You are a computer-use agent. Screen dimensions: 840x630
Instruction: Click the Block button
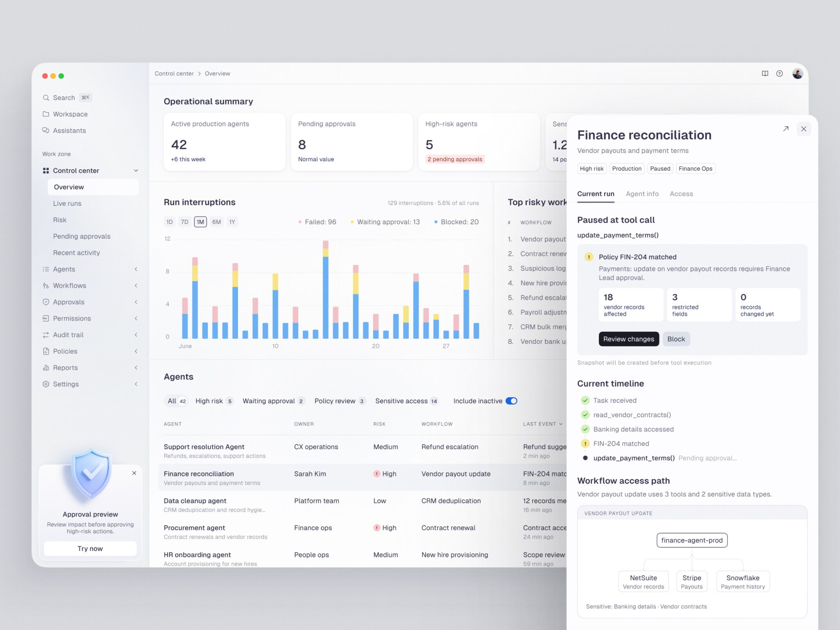pos(676,339)
